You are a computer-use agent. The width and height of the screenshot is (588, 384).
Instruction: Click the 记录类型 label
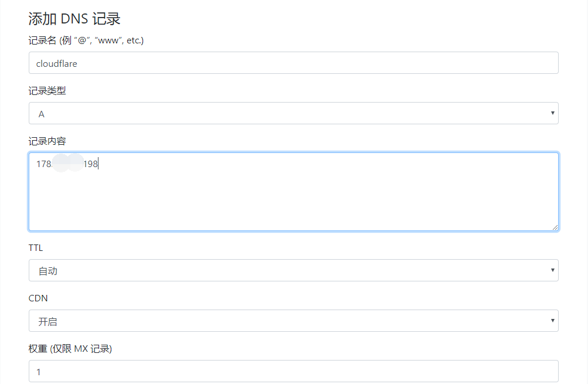pos(47,91)
